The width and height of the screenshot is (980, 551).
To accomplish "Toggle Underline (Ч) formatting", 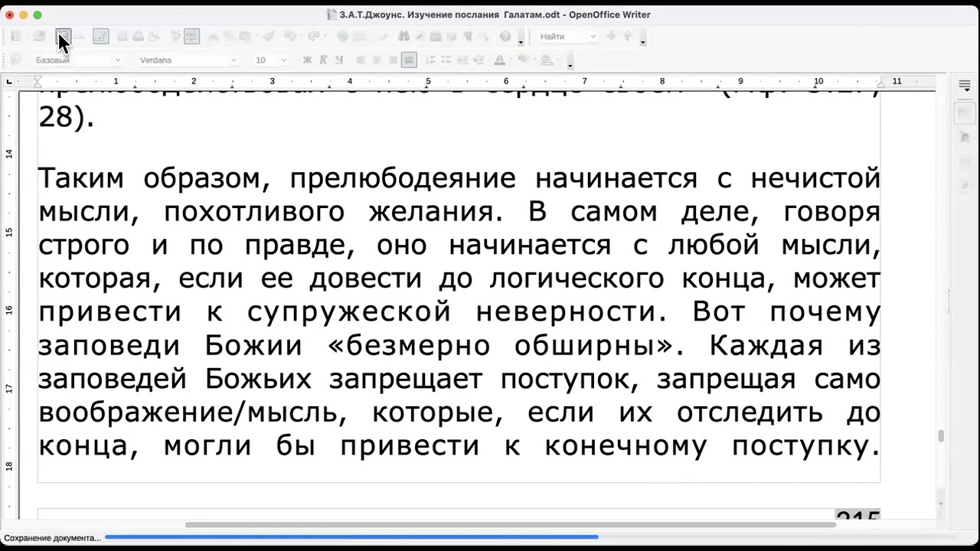I will pyautogui.click(x=339, y=60).
